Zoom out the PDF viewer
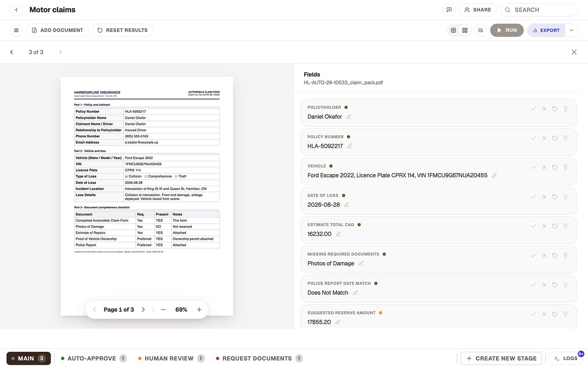 163,310
